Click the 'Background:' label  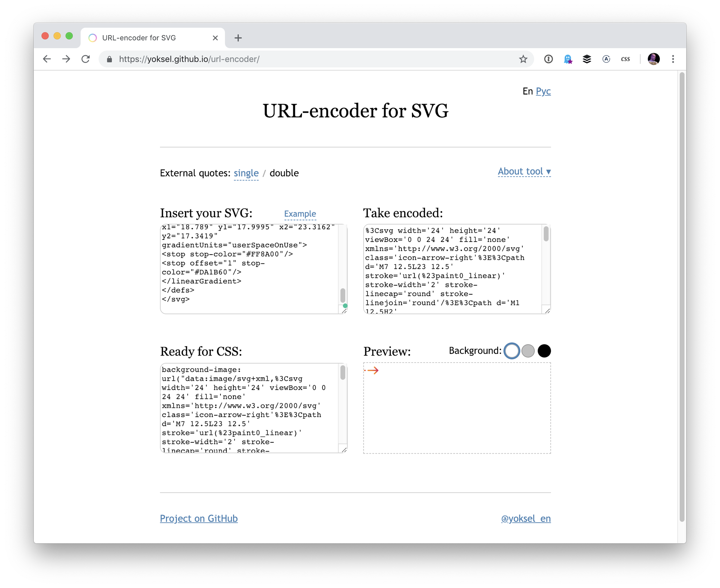475,351
